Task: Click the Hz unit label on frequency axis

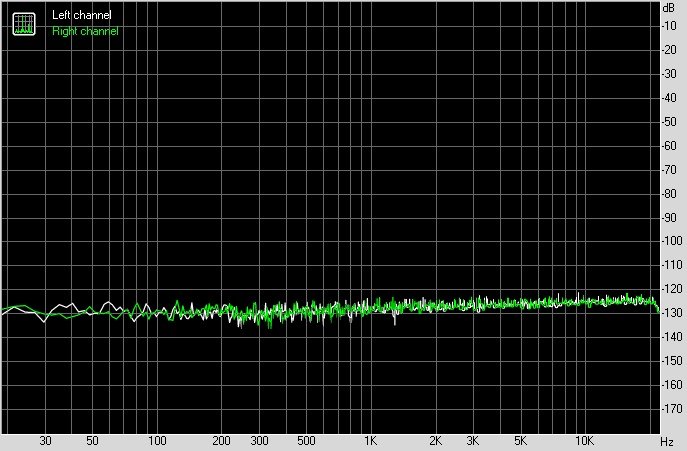Action: point(668,441)
